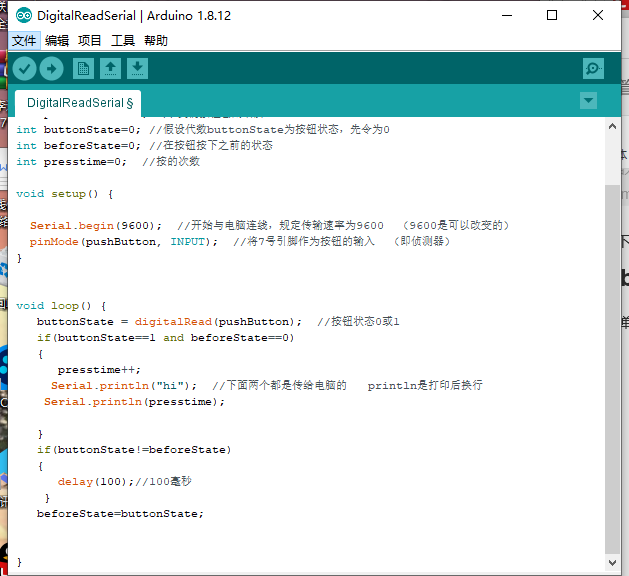Click 'Serial.println("hi");' in code
629x576 pixels.
[124, 386]
